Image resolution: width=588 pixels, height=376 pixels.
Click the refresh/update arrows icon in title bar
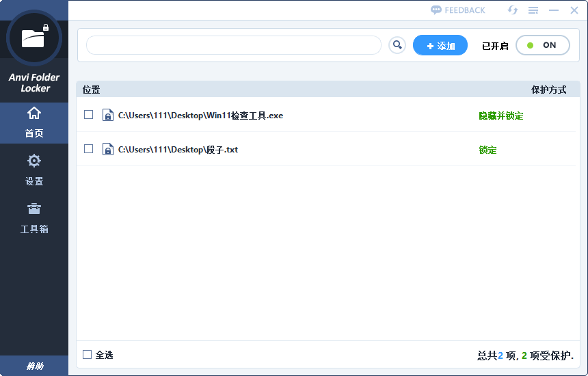pyautogui.click(x=512, y=10)
